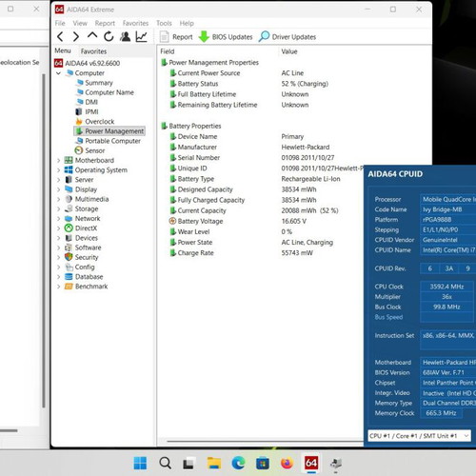Open File Explorer from the taskbar
This screenshot has width=476, height=476.
[x=214, y=464]
